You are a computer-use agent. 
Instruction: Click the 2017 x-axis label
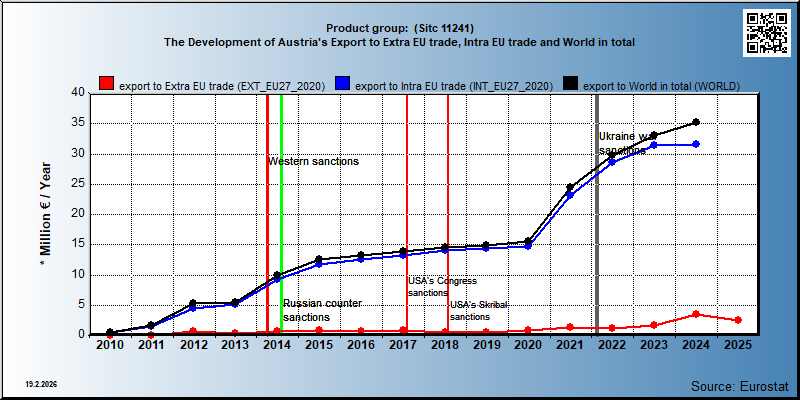click(403, 345)
